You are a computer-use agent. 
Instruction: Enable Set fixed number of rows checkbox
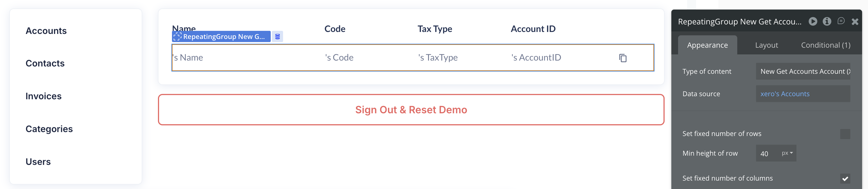pos(845,134)
